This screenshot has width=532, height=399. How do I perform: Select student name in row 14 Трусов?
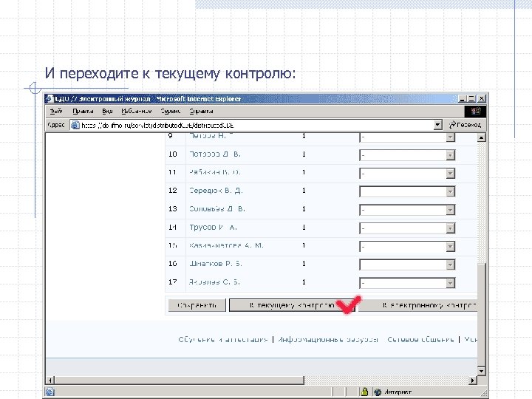click(x=213, y=227)
